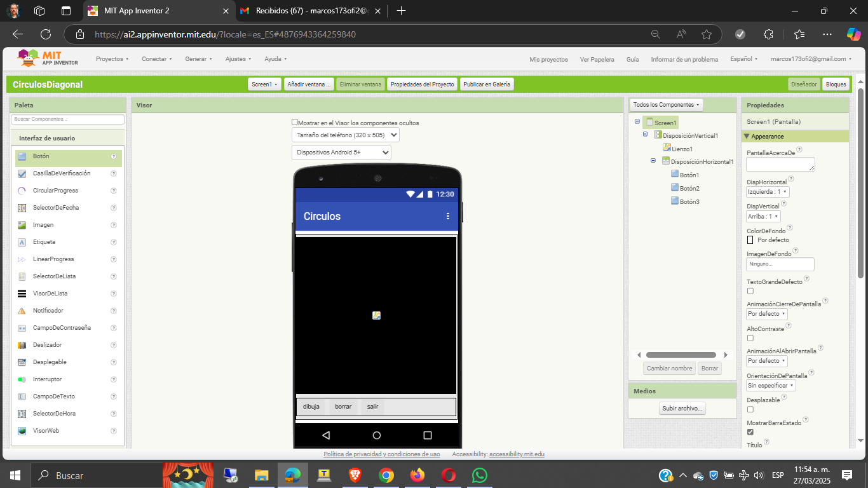Enable showing hidden components in Visor

pyautogui.click(x=295, y=122)
